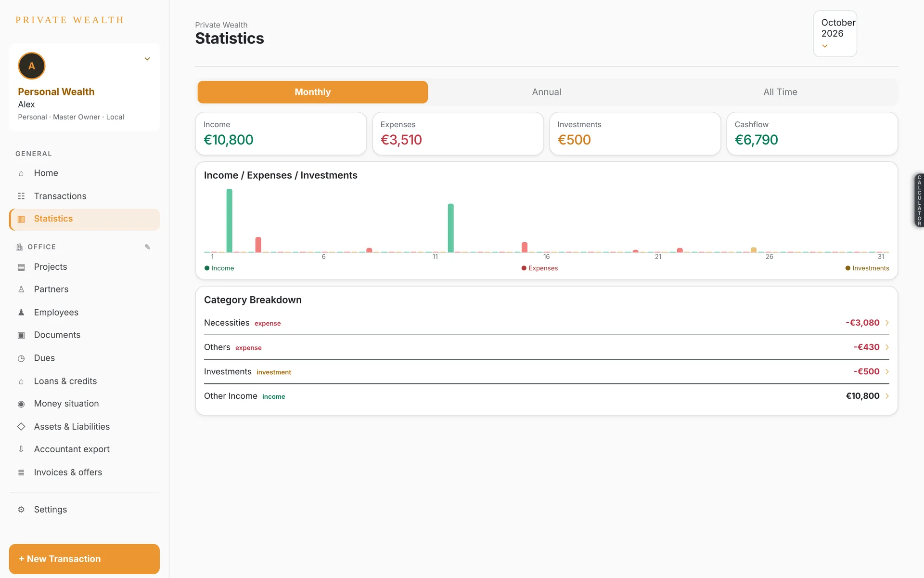This screenshot has width=924, height=578.
Task: Toggle the Income legend in chart
Action: coord(219,268)
